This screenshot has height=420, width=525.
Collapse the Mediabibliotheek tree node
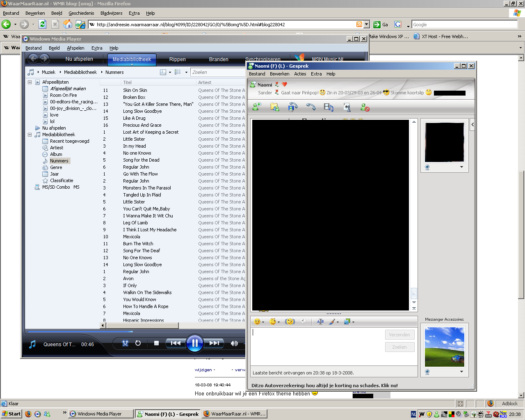(30, 135)
